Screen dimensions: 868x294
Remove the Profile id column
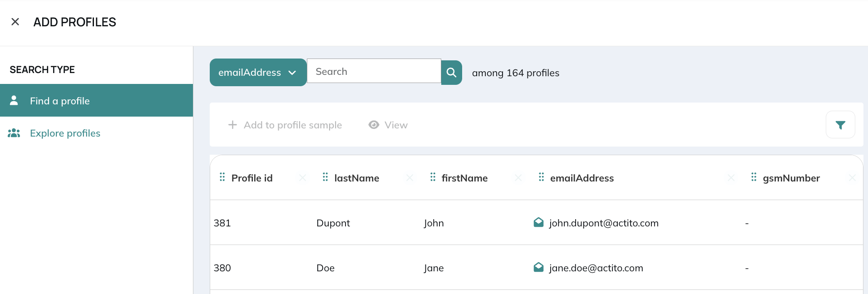tap(302, 178)
